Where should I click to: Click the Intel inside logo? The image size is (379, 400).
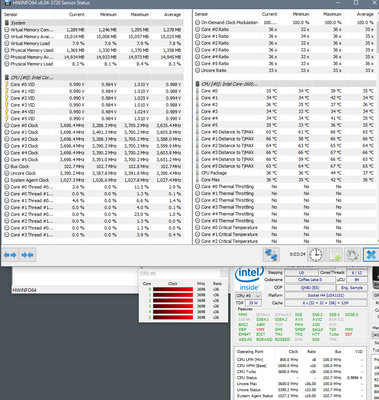(x=249, y=278)
